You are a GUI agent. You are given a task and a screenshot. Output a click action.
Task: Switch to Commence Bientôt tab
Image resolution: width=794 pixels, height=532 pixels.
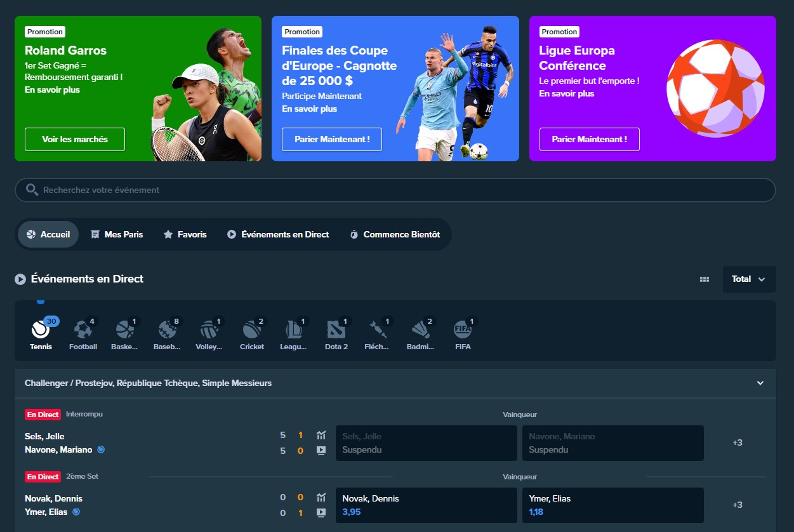point(395,234)
